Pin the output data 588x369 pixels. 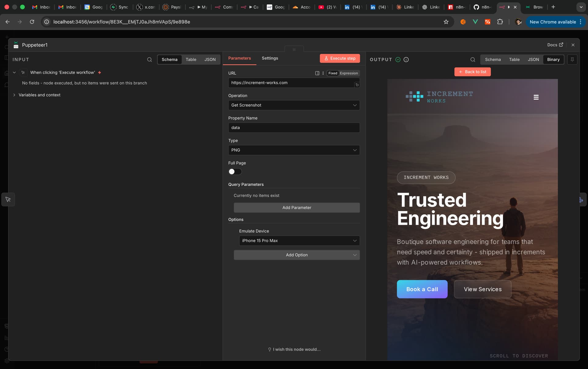572,59
